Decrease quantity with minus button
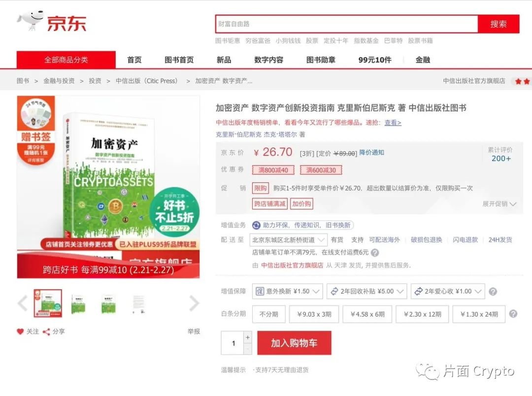Screen dimensions: 532x396 [x=248, y=349]
